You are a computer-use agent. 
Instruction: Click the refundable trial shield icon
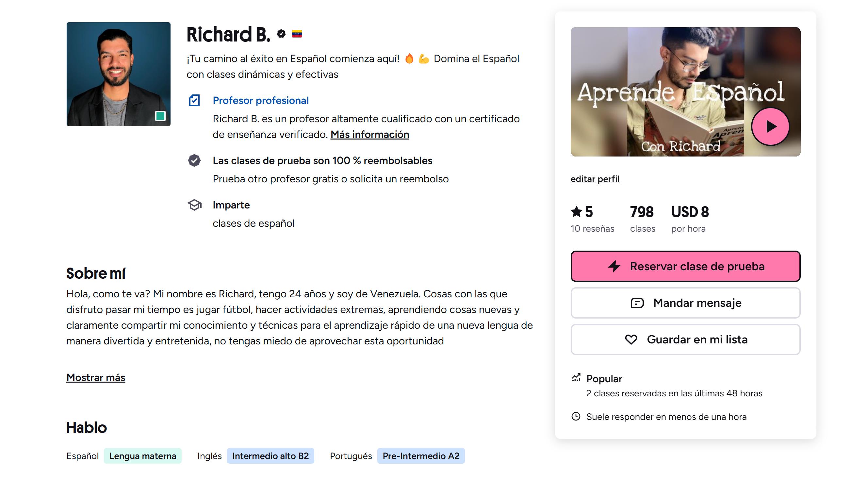click(x=194, y=160)
